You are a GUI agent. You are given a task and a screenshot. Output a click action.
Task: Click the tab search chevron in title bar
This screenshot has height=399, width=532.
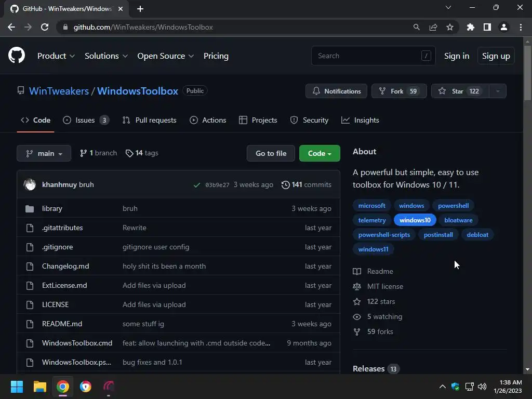click(x=448, y=7)
